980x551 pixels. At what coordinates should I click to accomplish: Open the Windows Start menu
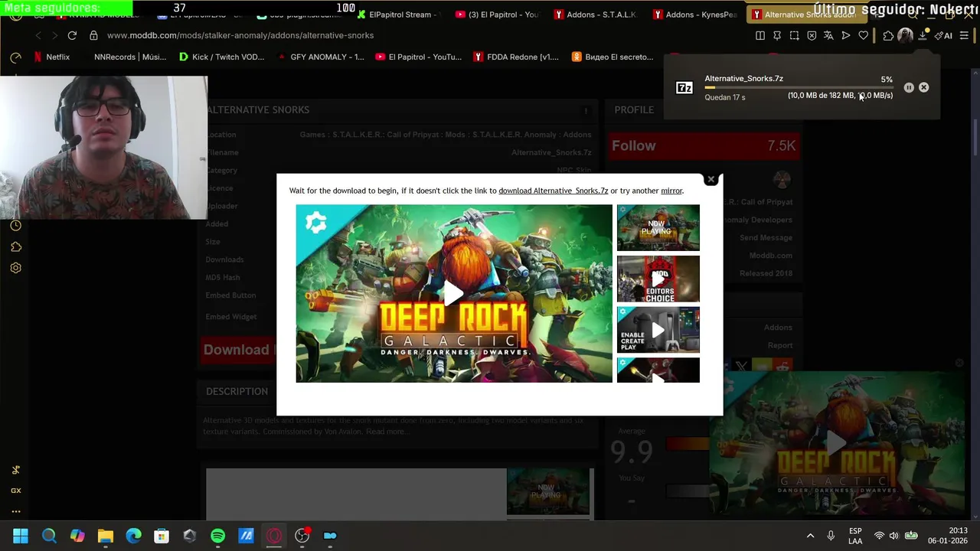pos(21,536)
